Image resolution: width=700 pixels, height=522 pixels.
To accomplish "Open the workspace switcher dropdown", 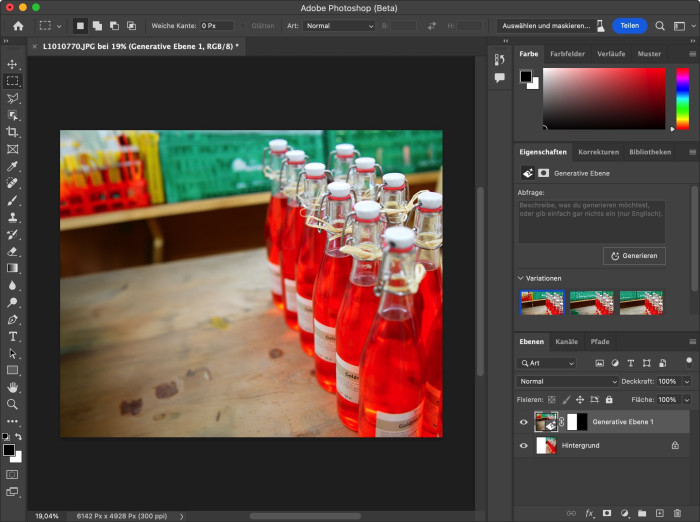I will click(x=683, y=26).
